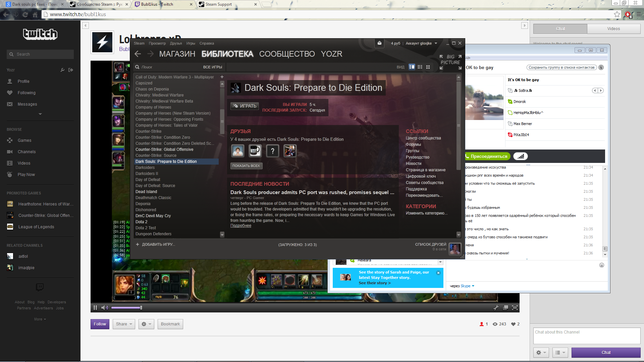Open 'Подробнее' news link

[x=241, y=226]
